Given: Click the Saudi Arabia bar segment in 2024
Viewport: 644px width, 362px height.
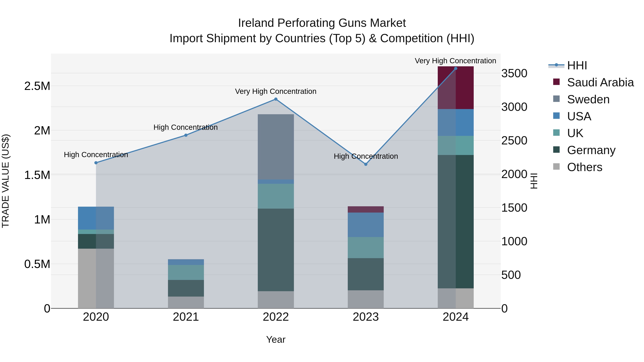Looking at the screenshot, I should 455,88.
